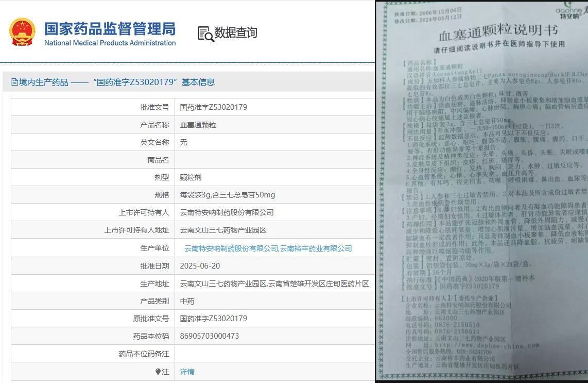Click the 规格 value 每袋装3g
The height and width of the screenshot is (383, 588).
pos(227,195)
